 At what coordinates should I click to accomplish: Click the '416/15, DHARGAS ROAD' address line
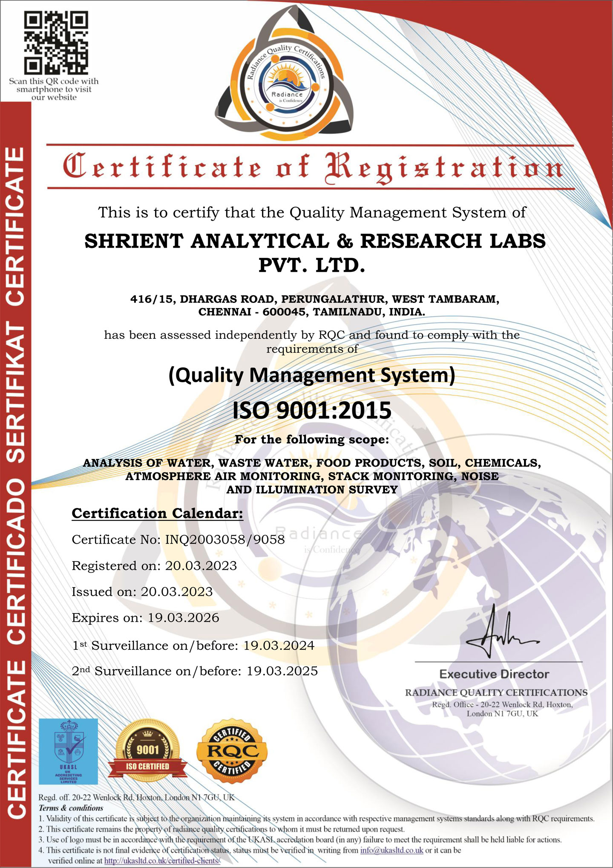[x=315, y=299]
